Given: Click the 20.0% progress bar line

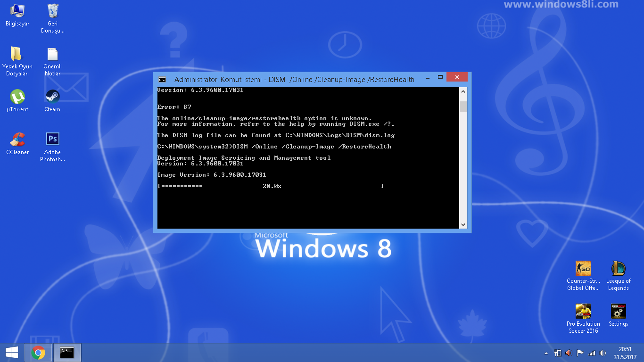Looking at the screenshot, I should 271,186.
